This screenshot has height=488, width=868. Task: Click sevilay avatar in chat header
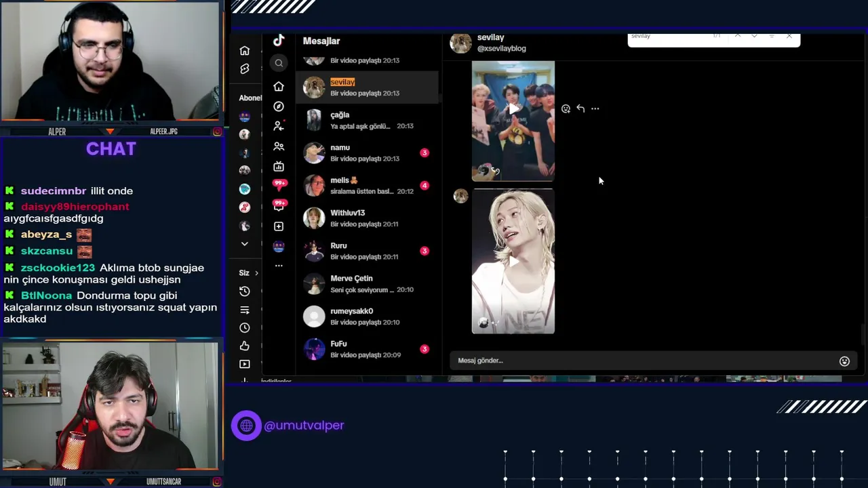pyautogui.click(x=460, y=43)
